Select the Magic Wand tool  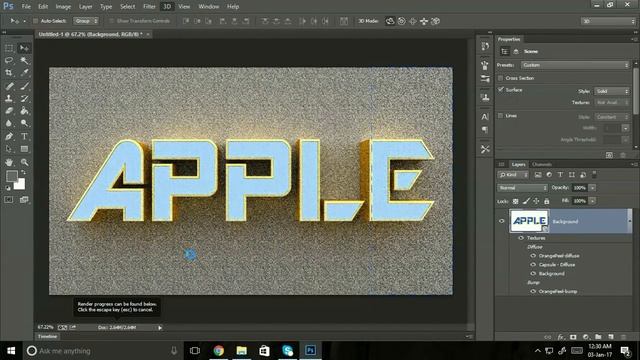24,60
